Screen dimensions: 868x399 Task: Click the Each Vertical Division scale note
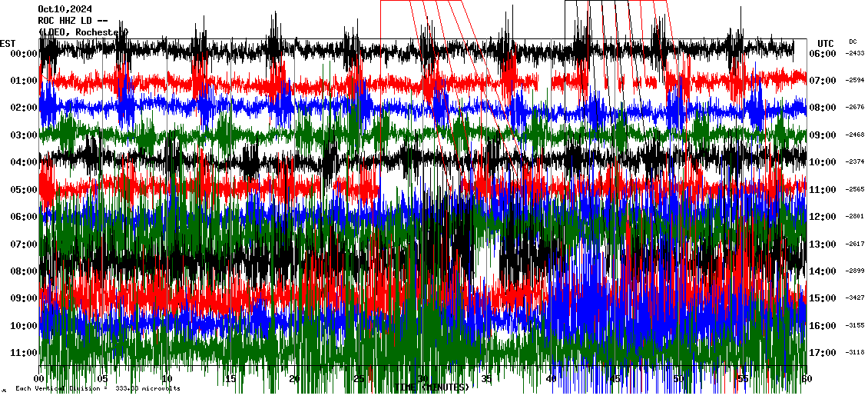[x=98, y=389]
